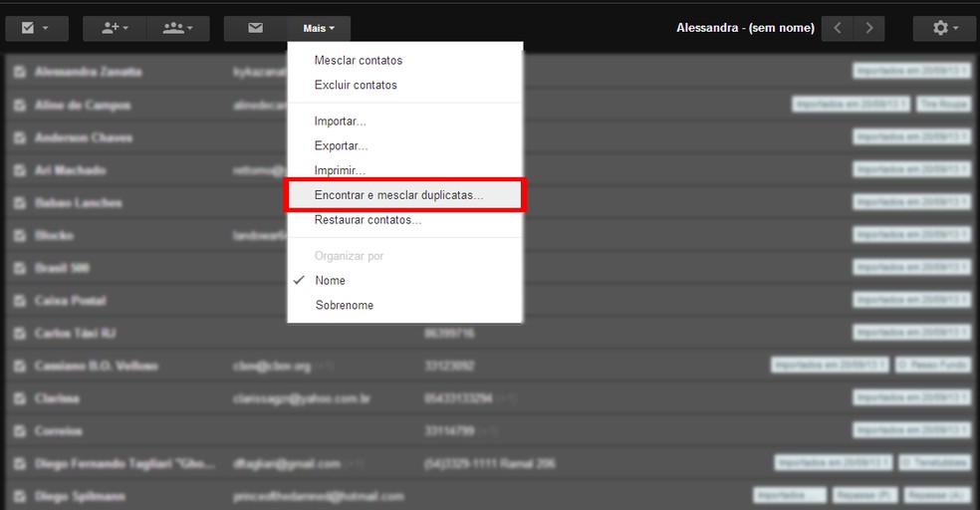
Task: Toggle checkbox for Ari Machado
Action: (20, 170)
